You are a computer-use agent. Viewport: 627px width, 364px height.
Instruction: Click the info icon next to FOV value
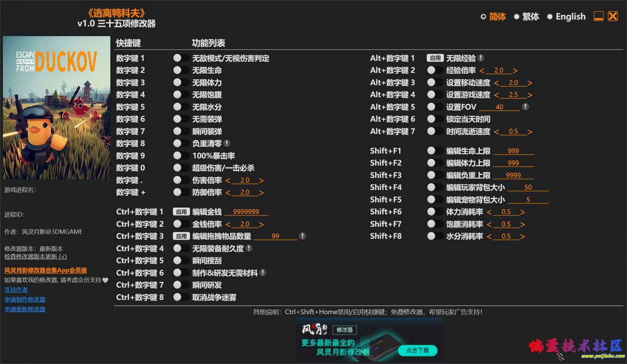(x=525, y=107)
